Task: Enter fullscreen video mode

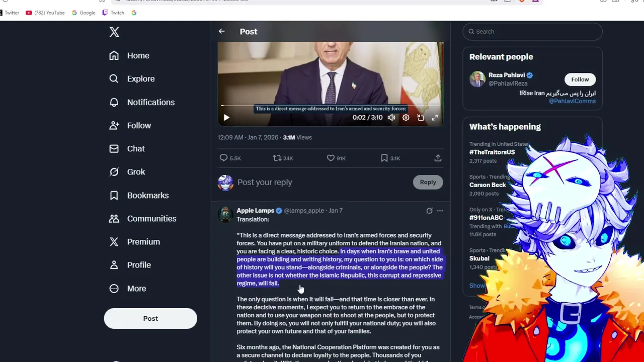Action: click(x=435, y=118)
